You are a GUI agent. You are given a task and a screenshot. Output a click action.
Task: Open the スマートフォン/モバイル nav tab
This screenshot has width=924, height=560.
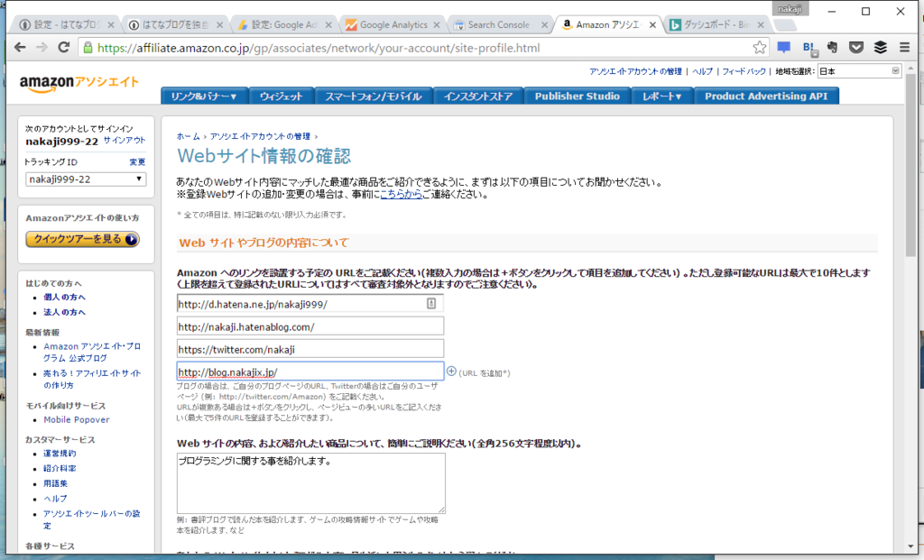[374, 96]
